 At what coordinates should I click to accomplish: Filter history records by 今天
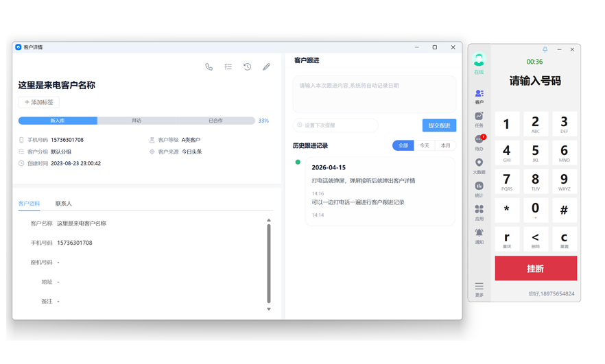(x=425, y=145)
